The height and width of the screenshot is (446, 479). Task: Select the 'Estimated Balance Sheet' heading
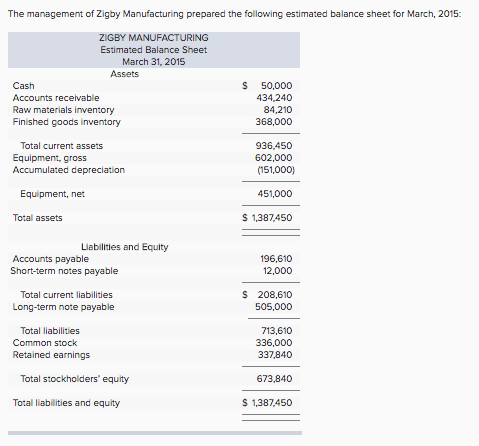(154, 50)
